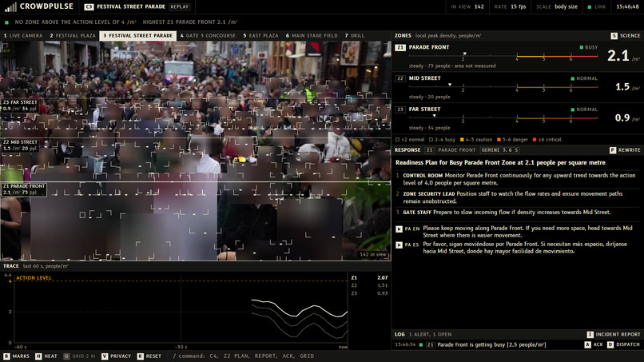Click the Z1 2.07 trace legend entry

[369, 278]
